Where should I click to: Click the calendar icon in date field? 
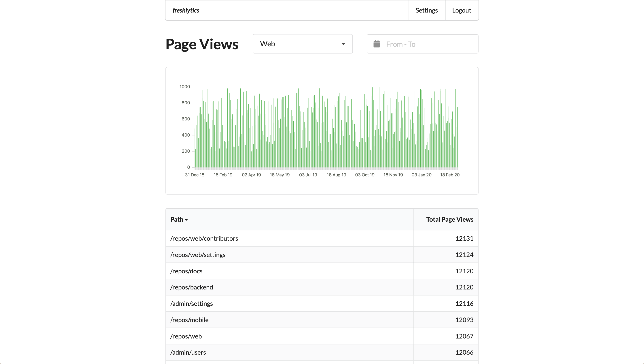pyautogui.click(x=377, y=44)
